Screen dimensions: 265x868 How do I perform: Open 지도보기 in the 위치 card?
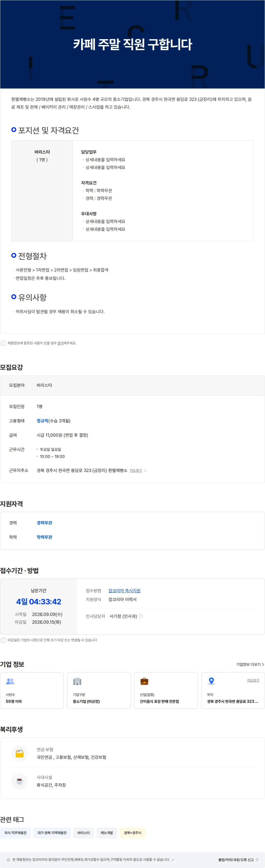(253, 680)
